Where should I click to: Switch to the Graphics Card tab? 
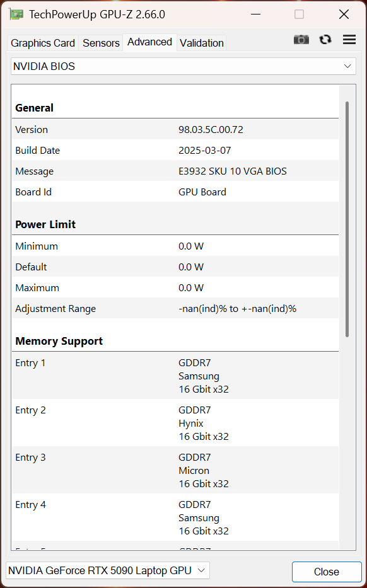pos(43,43)
